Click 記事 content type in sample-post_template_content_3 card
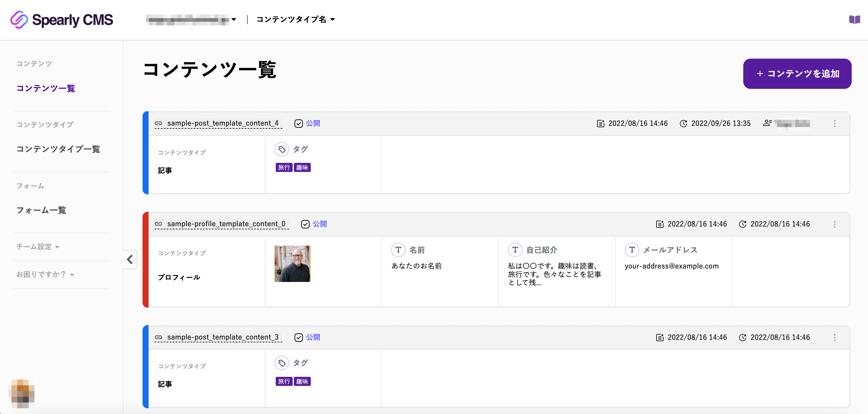The width and height of the screenshot is (868, 414). 165,384
